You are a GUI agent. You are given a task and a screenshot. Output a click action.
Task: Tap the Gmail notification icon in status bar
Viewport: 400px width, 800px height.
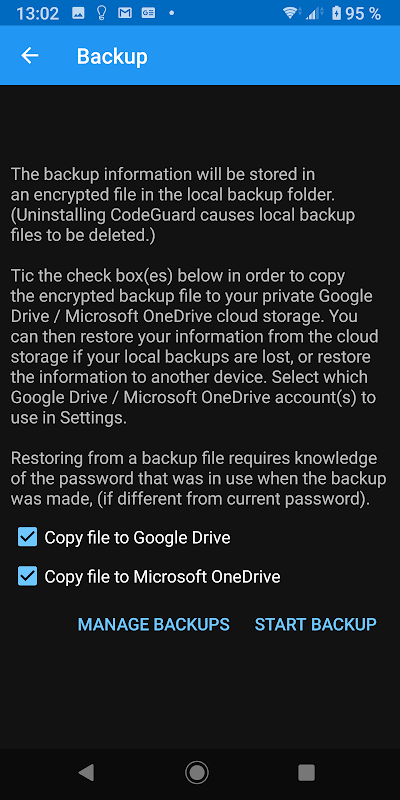pyautogui.click(x=125, y=13)
